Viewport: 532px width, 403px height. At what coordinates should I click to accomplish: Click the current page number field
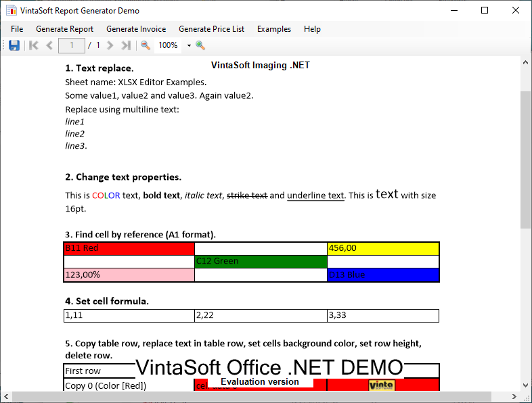(x=71, y=45)
